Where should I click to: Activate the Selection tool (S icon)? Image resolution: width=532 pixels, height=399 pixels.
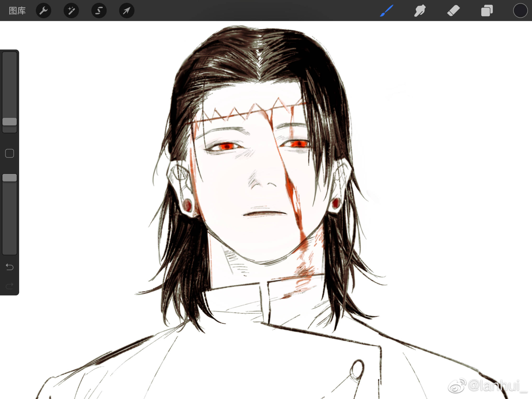99,11
